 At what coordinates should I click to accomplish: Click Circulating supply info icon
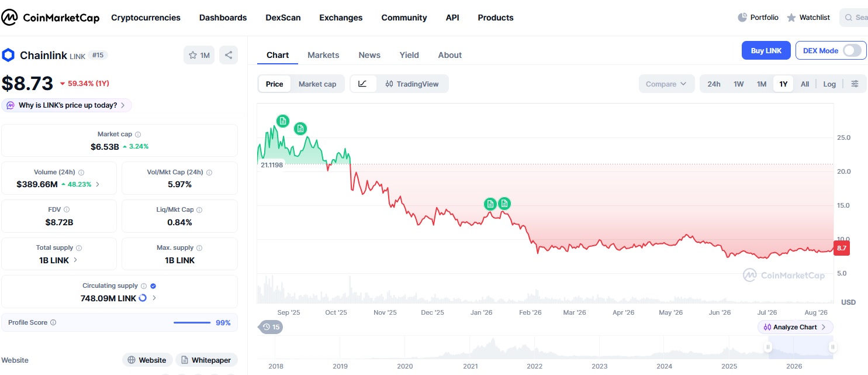tap(144, 286)
